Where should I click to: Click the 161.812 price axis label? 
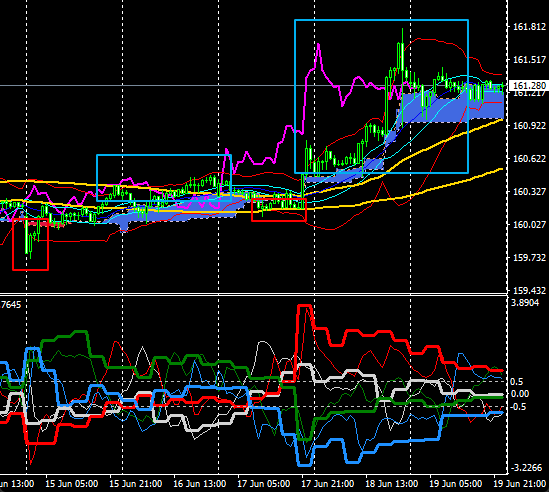(x=529, y=27)
